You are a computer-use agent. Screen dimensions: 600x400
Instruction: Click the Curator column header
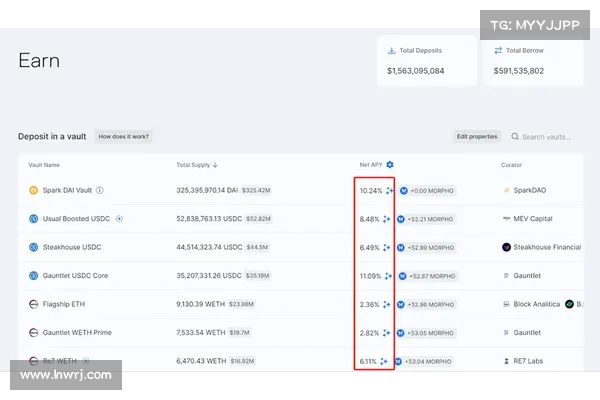tap(511, 165)
